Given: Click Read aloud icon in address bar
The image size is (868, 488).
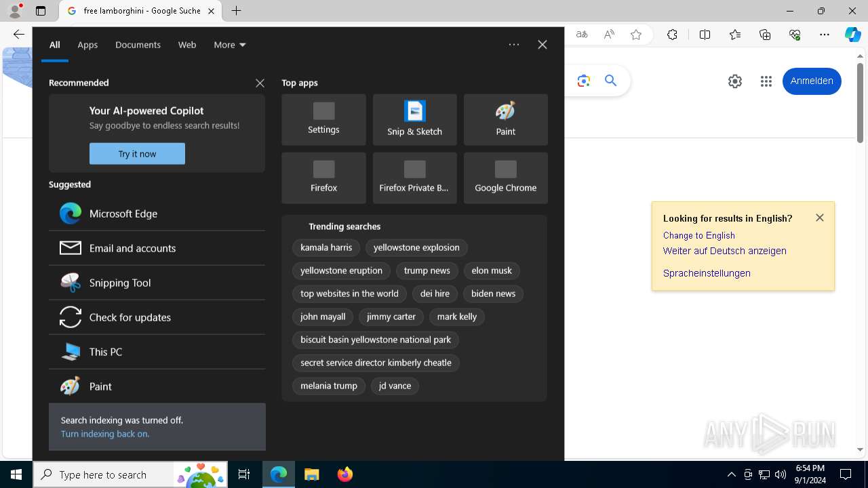Looking at the screenshot, I should tap(609, 35).
